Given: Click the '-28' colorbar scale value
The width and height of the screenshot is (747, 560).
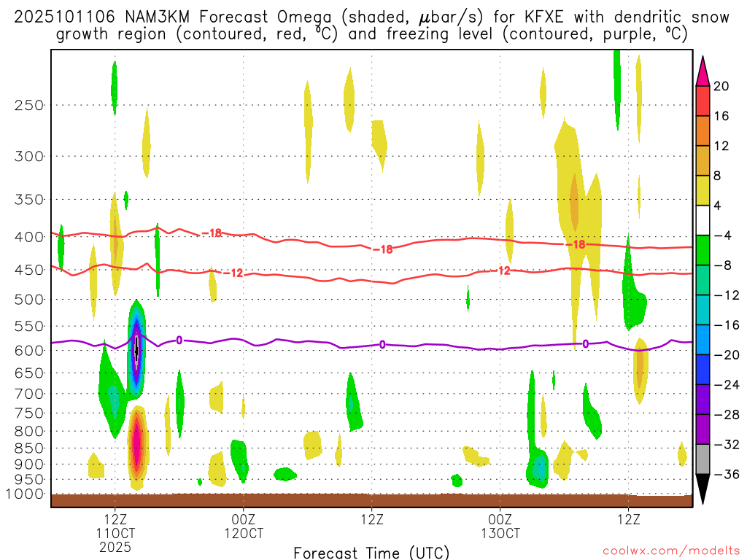Looking at the screenshot, I should [727, 415].
